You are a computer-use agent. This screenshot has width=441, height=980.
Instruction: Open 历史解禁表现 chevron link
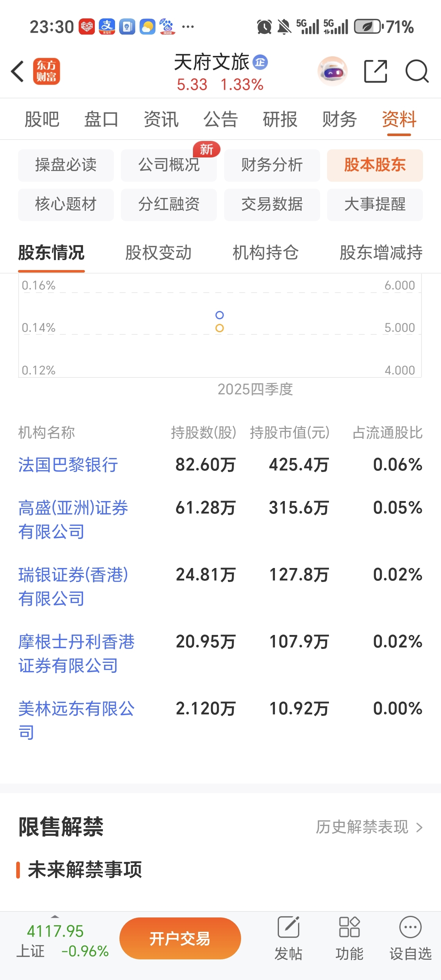pos(369,827)
